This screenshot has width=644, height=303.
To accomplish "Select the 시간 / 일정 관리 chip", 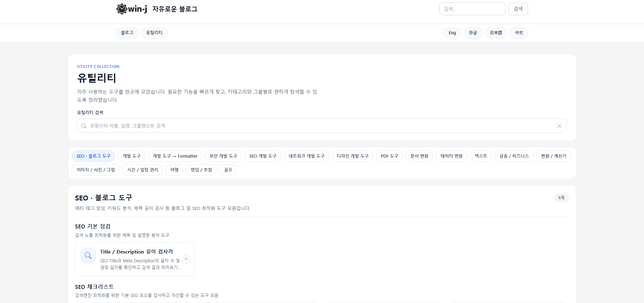I will coord(143,170).
